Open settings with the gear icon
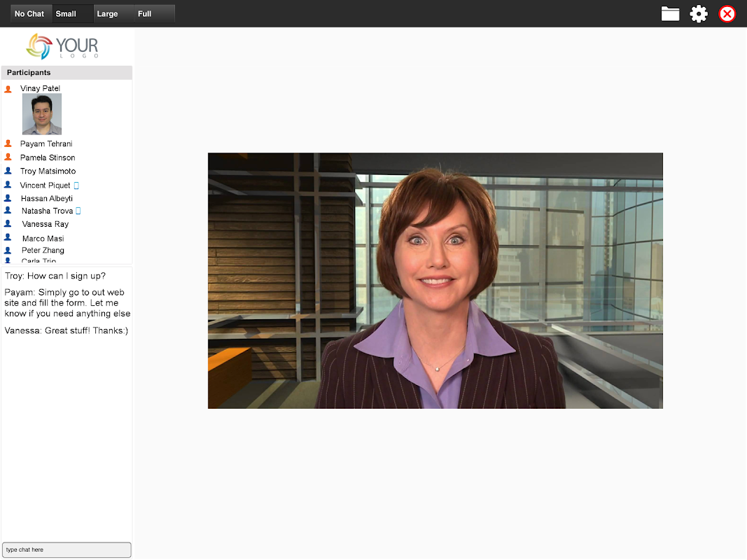 [x=699, y=14]
